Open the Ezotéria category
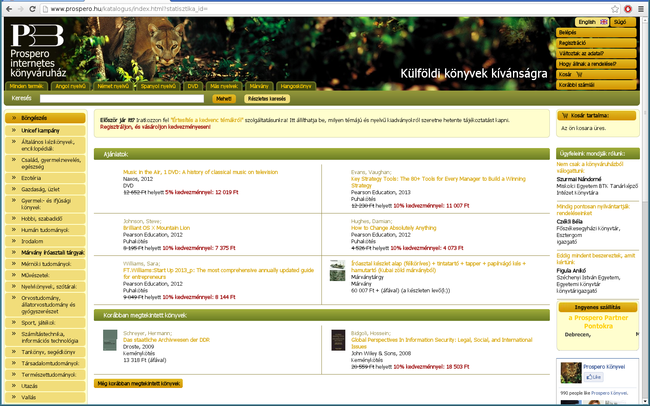This screenshot has width=650, height=406. (x=45, y=178)
